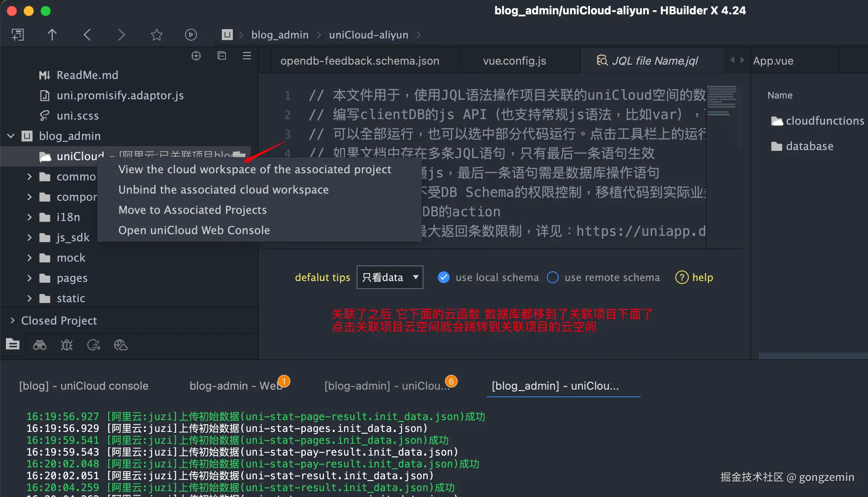Click the run (play) toolbar icon
The height and width of the screenshot is (497, 868).
point(191,35)
